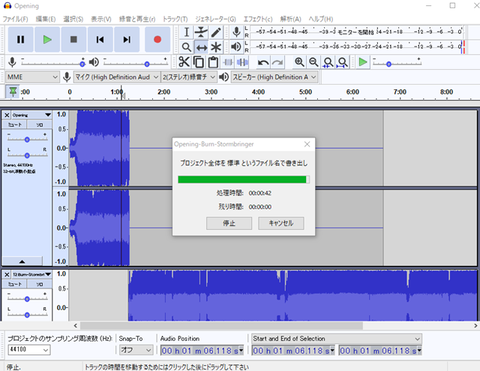Select the Draw pencil tool
Screen dimensions: 480x371
[216, 32]
